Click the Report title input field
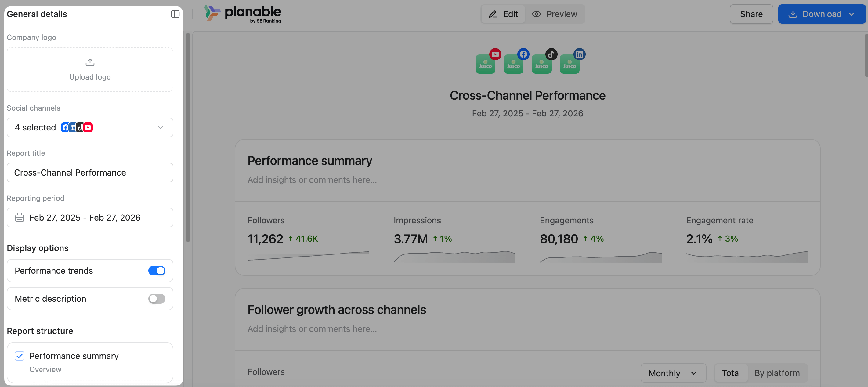868x387 pixels. tap(90, 173)
